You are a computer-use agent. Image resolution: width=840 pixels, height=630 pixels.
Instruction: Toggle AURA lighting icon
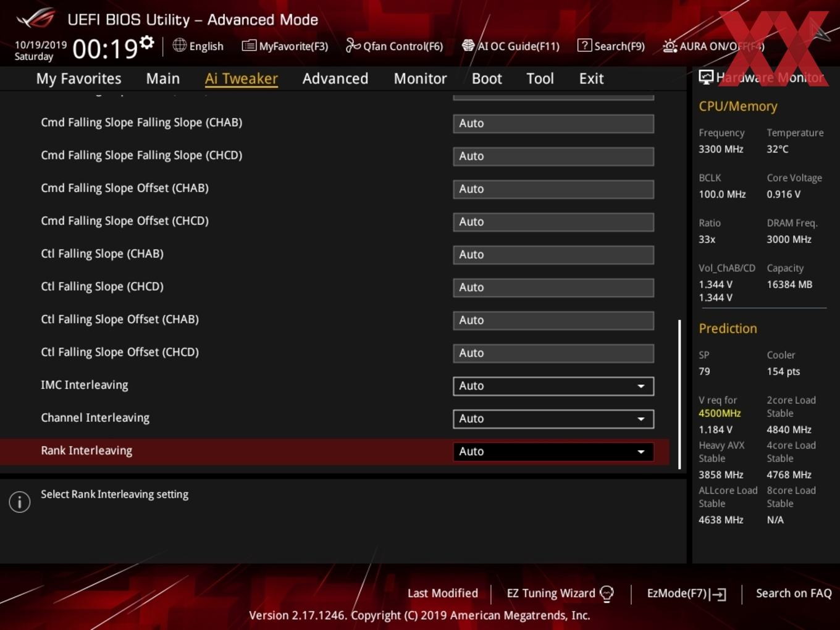(x=670, y=46)
